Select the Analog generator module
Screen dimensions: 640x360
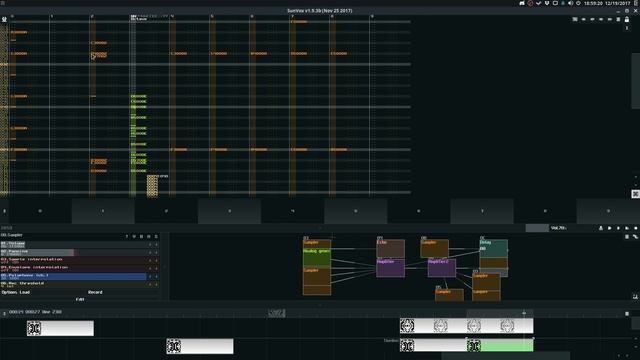[x=317, y=257]
